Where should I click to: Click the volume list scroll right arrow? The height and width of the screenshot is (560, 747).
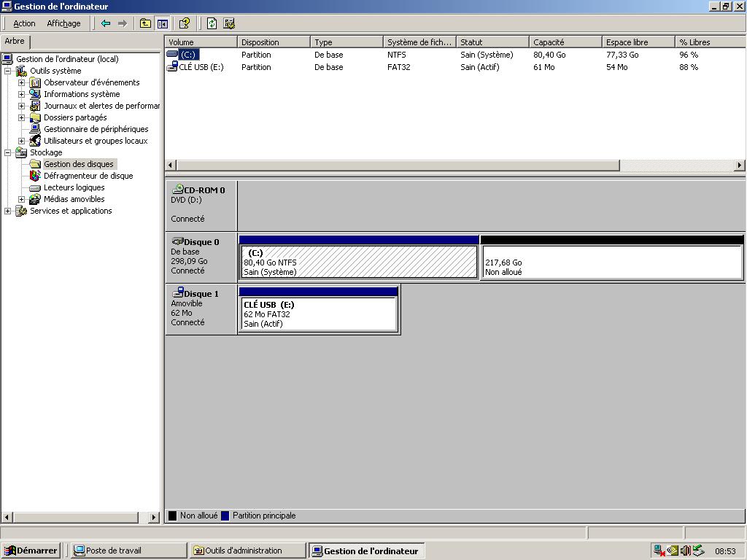click(740, 166)
